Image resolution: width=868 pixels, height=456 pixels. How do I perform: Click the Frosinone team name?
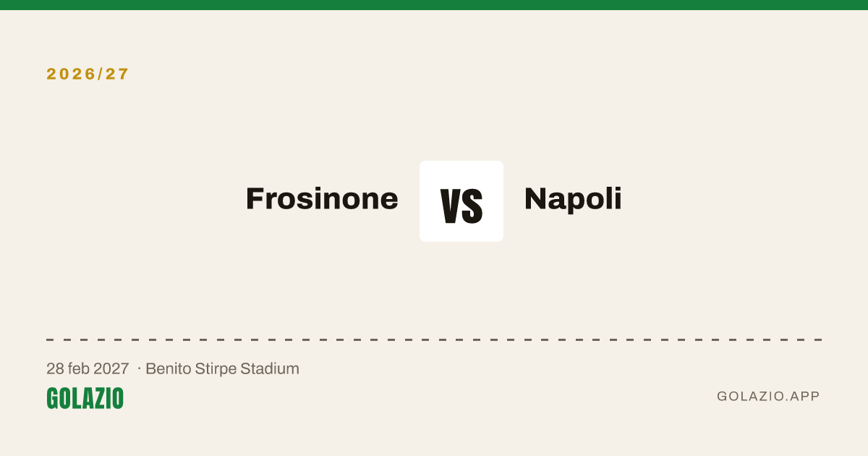pyautogui.click(x=322, y=198)
